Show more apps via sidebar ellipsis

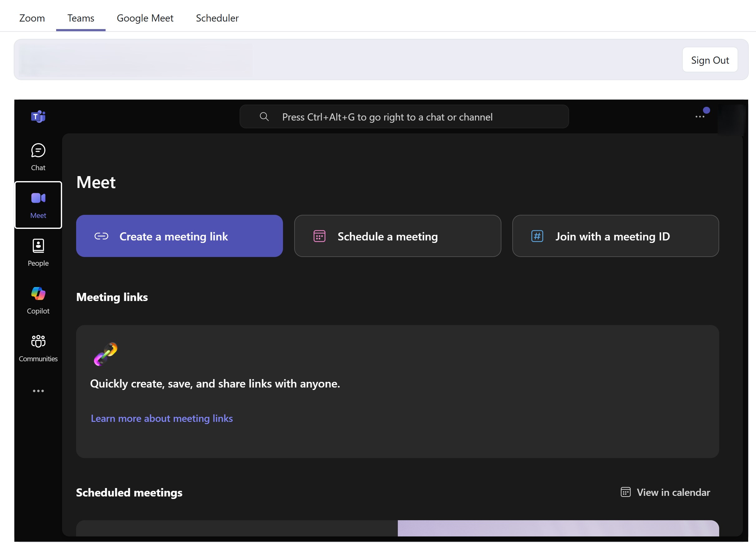point(38,391)
